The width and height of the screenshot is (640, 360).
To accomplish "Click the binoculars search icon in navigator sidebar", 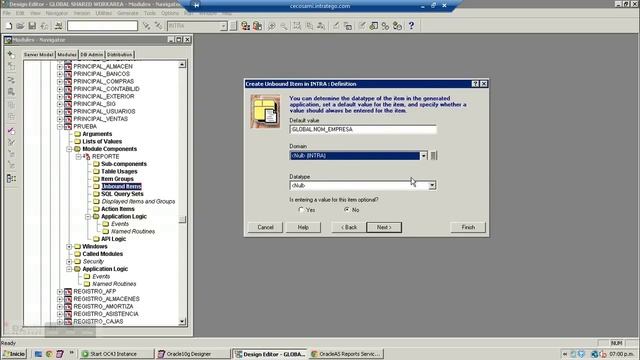I will [x=11, y=92].
